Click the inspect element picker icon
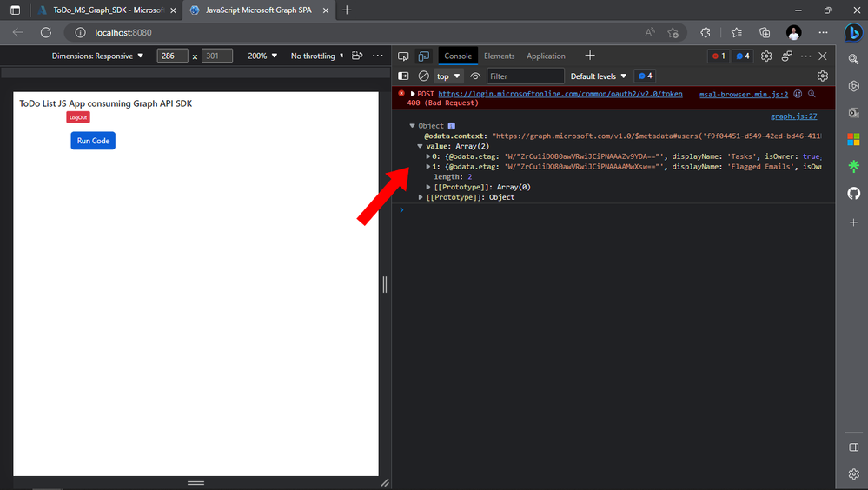 403,56
